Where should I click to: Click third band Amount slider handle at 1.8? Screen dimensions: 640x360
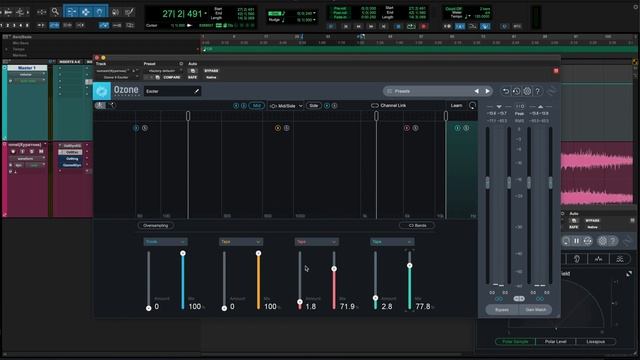300,302
